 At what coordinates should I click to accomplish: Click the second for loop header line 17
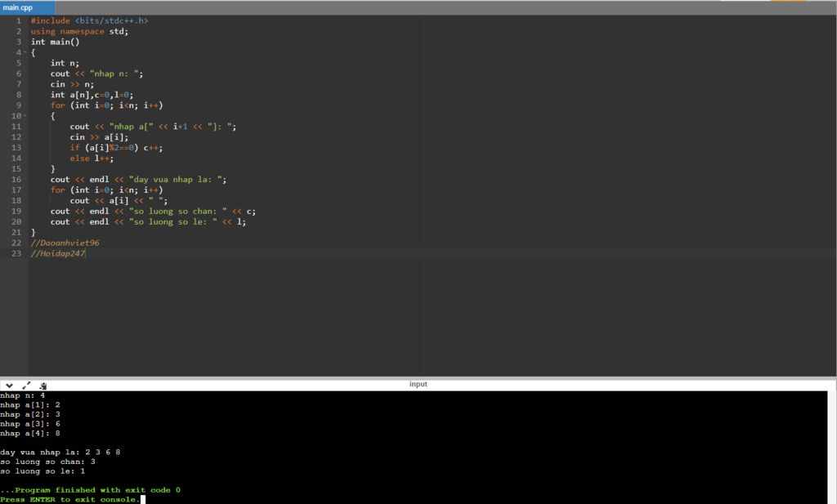[107, 190]
